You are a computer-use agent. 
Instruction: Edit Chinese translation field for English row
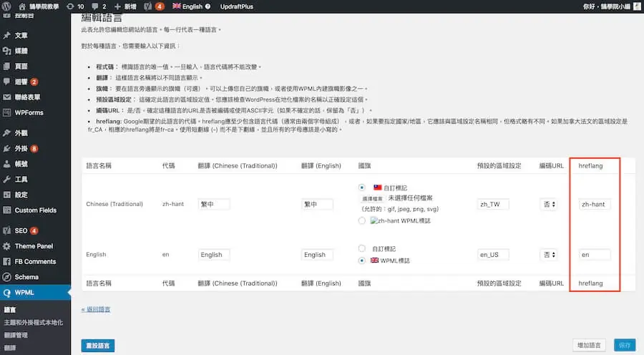213,255
